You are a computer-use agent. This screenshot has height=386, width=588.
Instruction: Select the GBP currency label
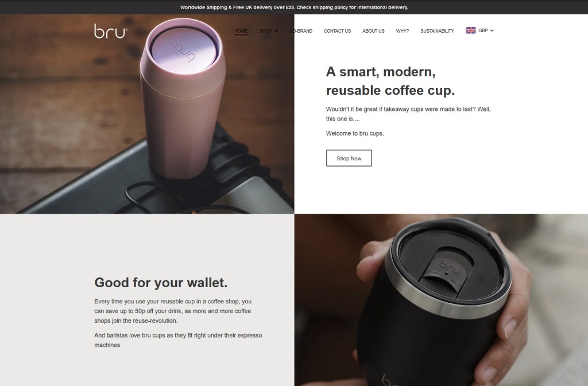pyautogui.click(x=483, y=30)
